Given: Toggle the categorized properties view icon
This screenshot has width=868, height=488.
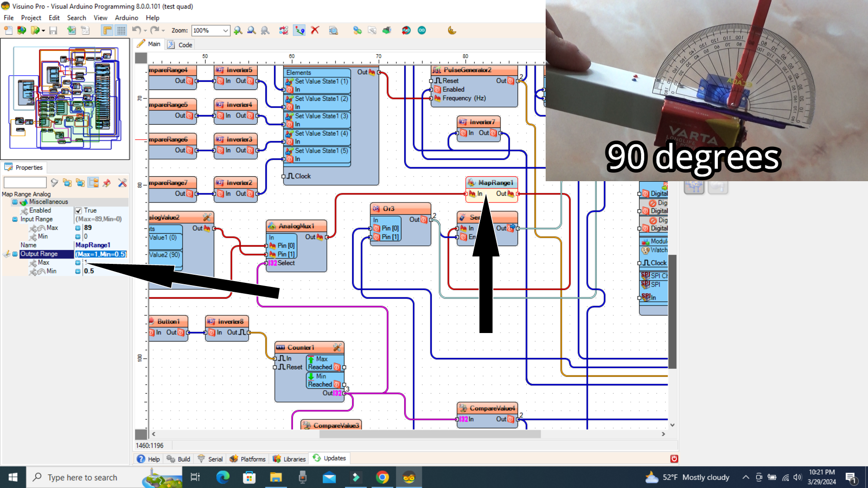Looking at the screenshot, I should pos(94,183).
